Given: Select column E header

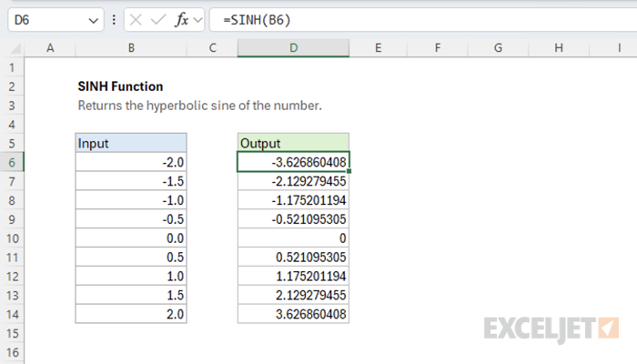Looking at the screenshot, I should (x=378, y=48).
